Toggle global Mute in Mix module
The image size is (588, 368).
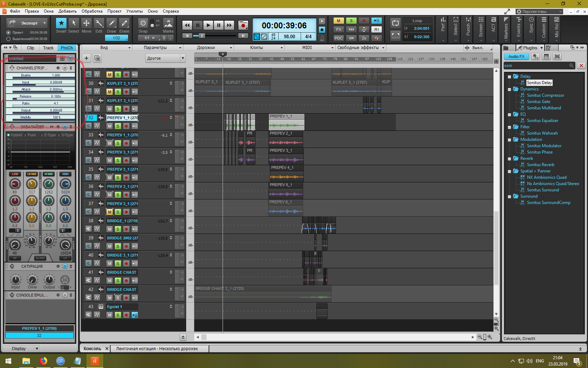(338, 21)
